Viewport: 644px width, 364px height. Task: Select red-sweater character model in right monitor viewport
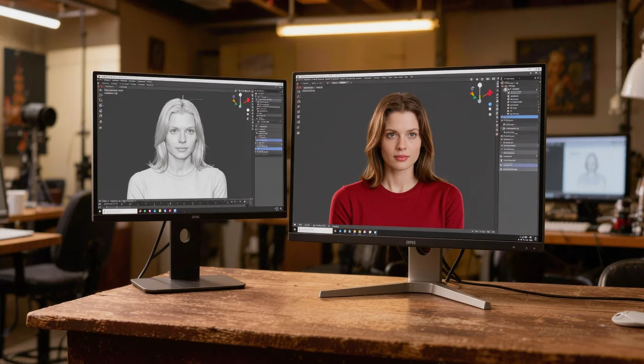[397, 161]
